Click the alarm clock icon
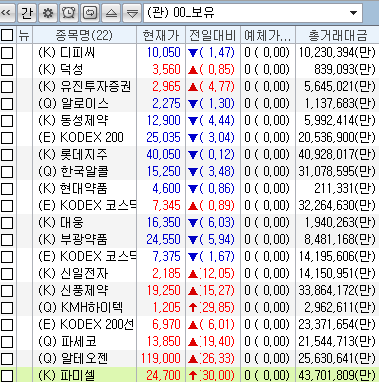 [69, 13]
